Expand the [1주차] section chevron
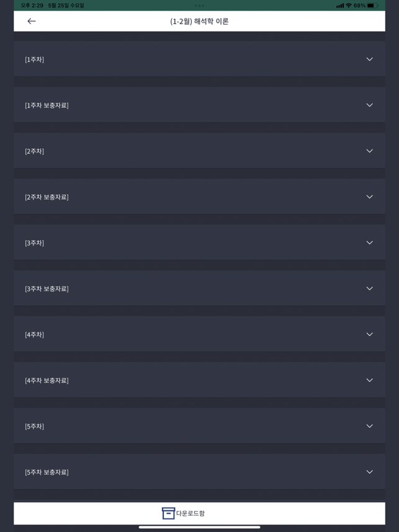Image resolution: width=399 pixels, height=532 pixels. [369, 59]
